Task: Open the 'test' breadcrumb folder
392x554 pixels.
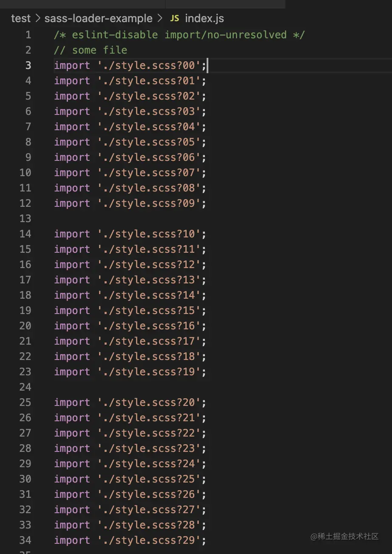Action: coord(20,19)
